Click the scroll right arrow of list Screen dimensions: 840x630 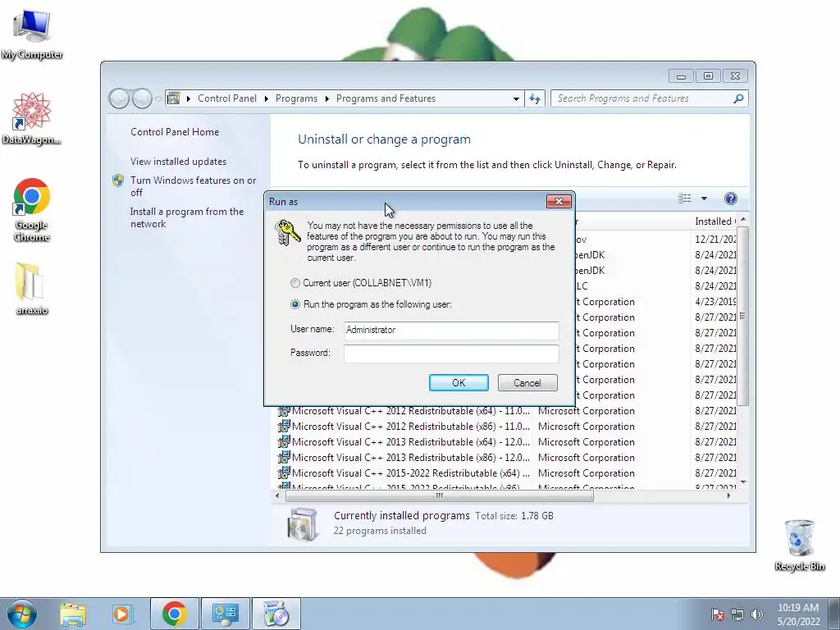point(728,496)
